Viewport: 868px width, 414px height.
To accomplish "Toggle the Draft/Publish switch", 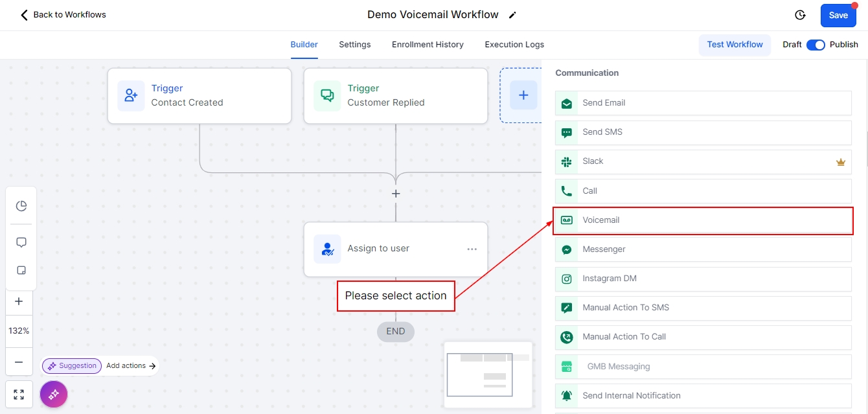I will click(x=816, y=45).
